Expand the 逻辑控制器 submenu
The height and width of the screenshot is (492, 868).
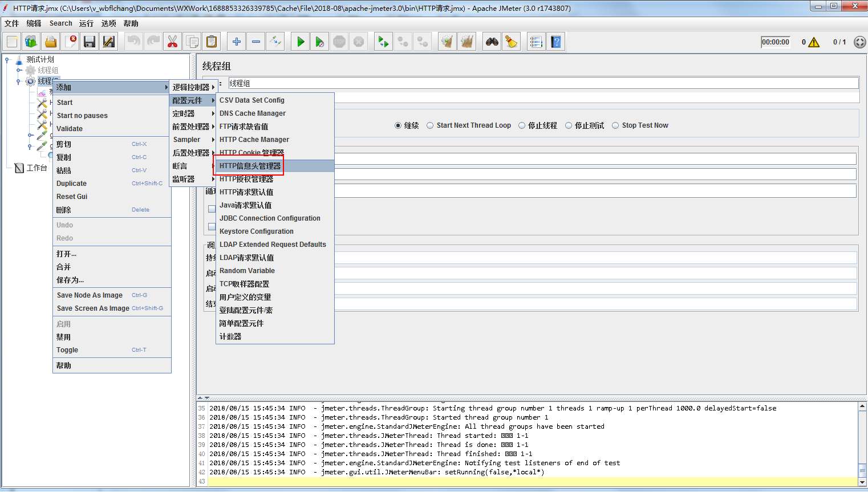[x=193, y=87]
